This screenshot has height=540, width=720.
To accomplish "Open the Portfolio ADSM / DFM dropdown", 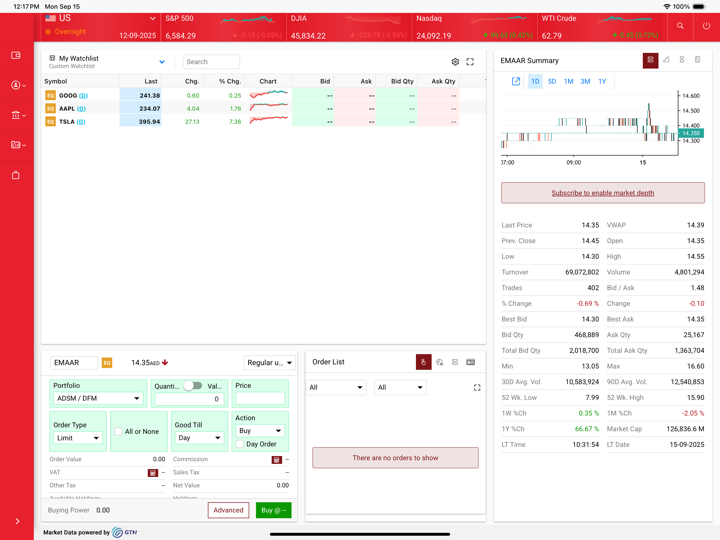I will click(x=98, y=399).
